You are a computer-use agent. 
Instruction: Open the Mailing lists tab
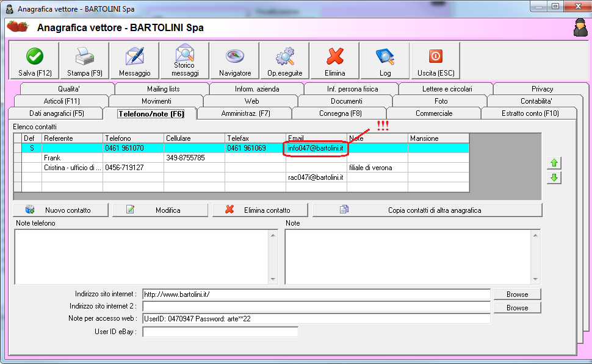163,89
